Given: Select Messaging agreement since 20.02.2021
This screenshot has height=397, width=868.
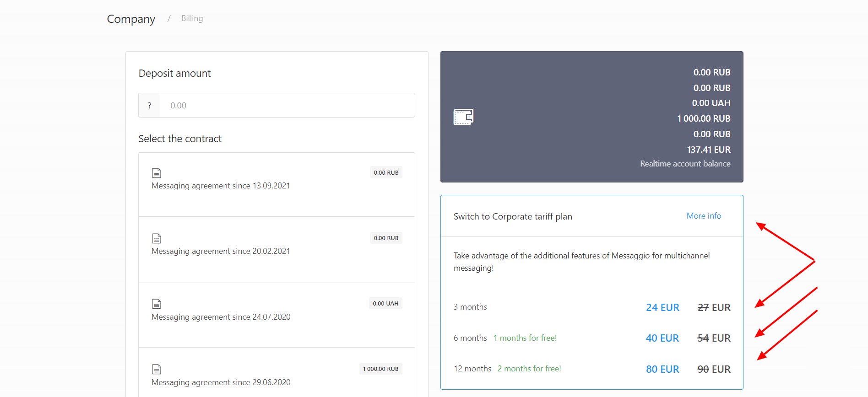Looking at the screenshot, I should tap(221, 251).
